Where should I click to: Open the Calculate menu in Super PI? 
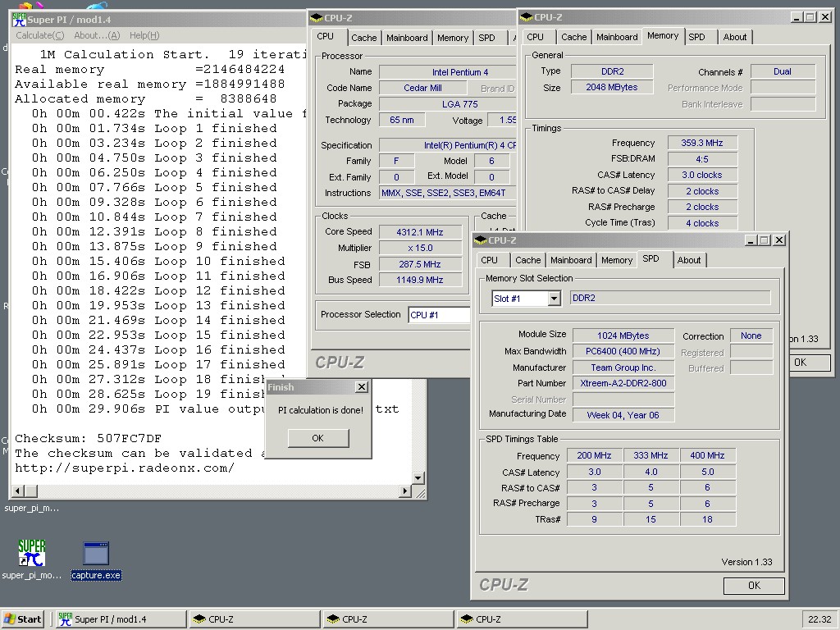(x=39, y=35)
